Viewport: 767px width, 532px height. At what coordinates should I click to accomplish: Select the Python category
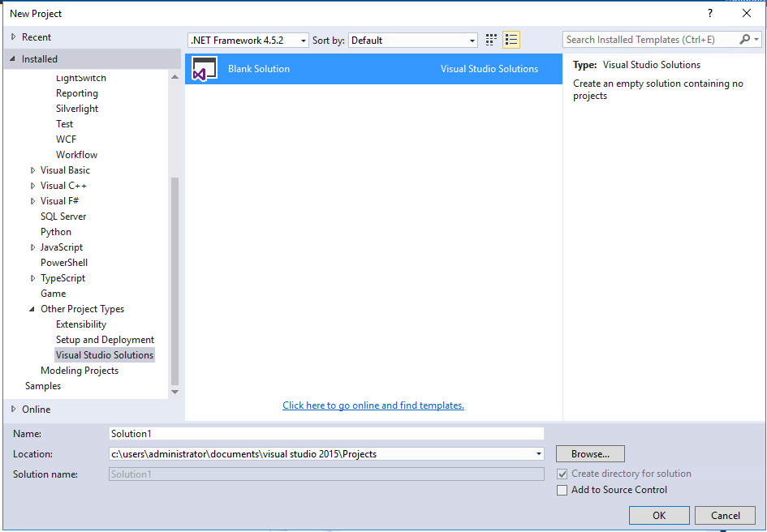[56, 232]
